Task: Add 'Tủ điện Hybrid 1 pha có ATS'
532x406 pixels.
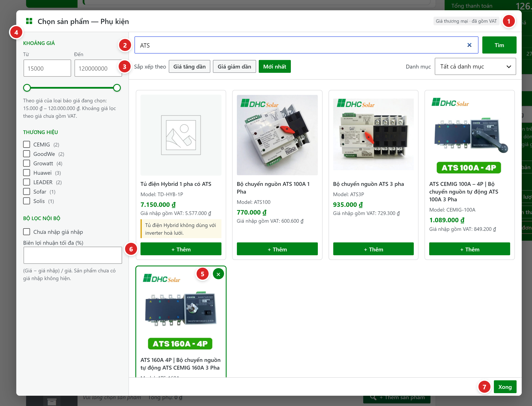Action: (181, 249)
